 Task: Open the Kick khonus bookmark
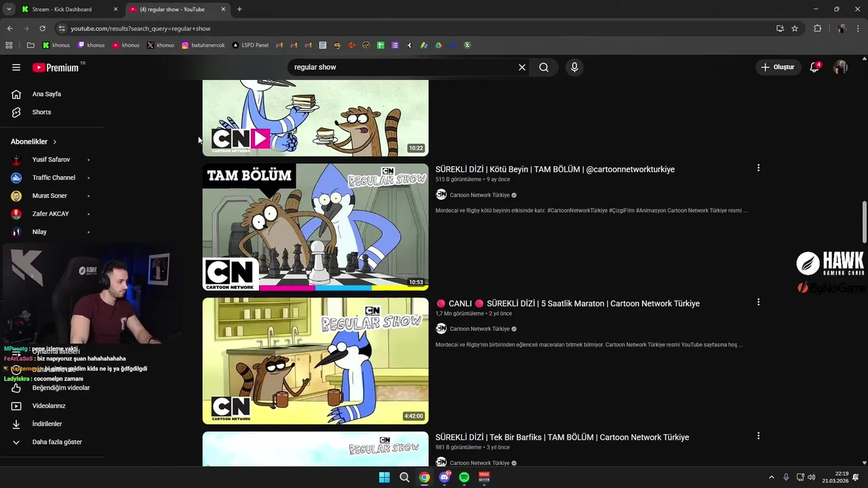(x=56, y=45)
